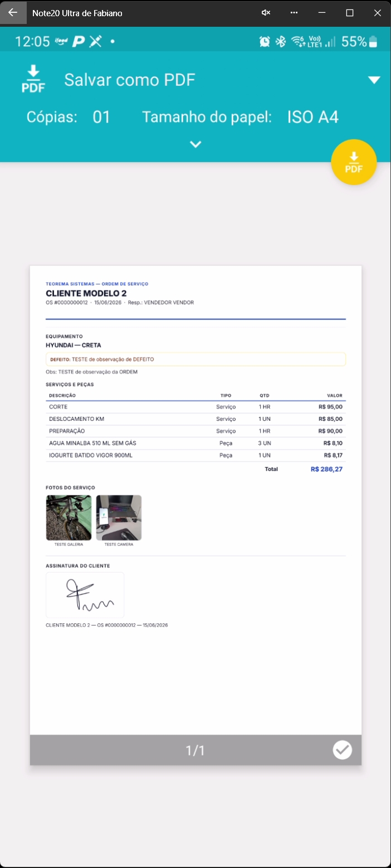
Task: Click the Obs: TESTE de observação da ORDEM line
Action: pyautogui.click(x=91, y=372)
